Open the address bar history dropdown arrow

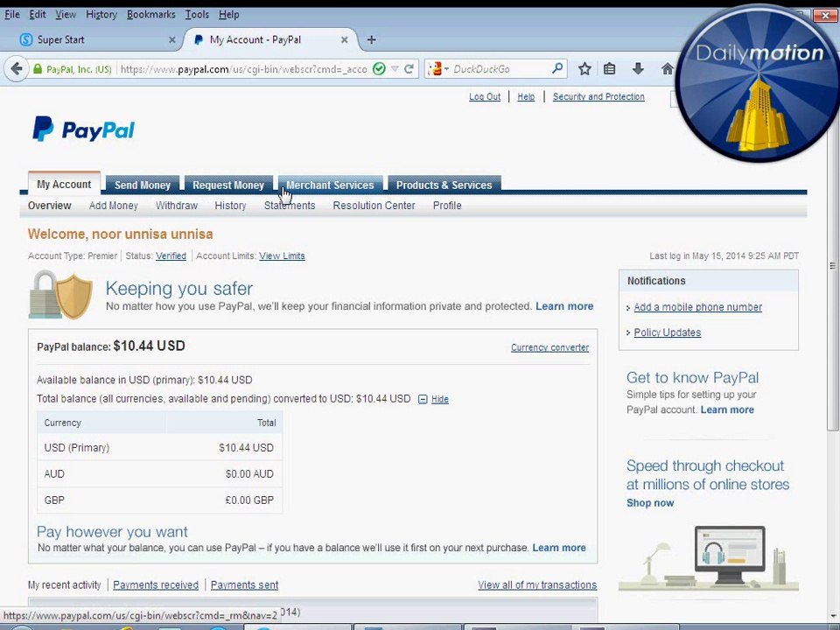click(395, 68)
